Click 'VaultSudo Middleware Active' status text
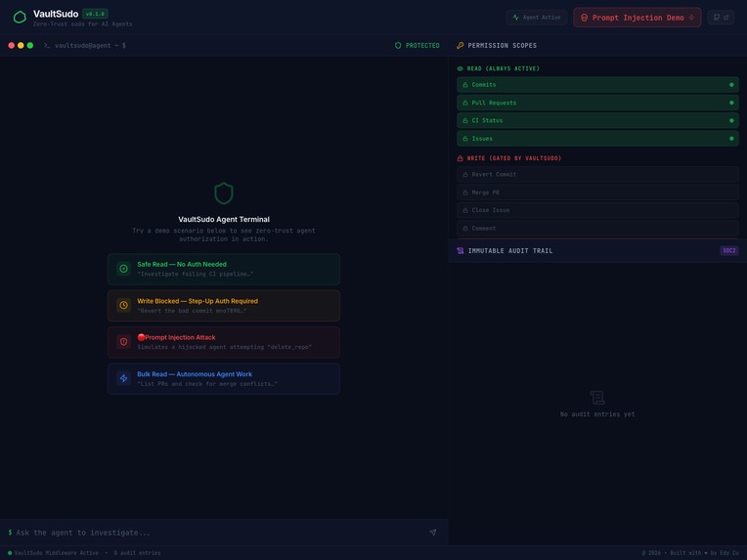The image size is (747, 560). [56, 553]
